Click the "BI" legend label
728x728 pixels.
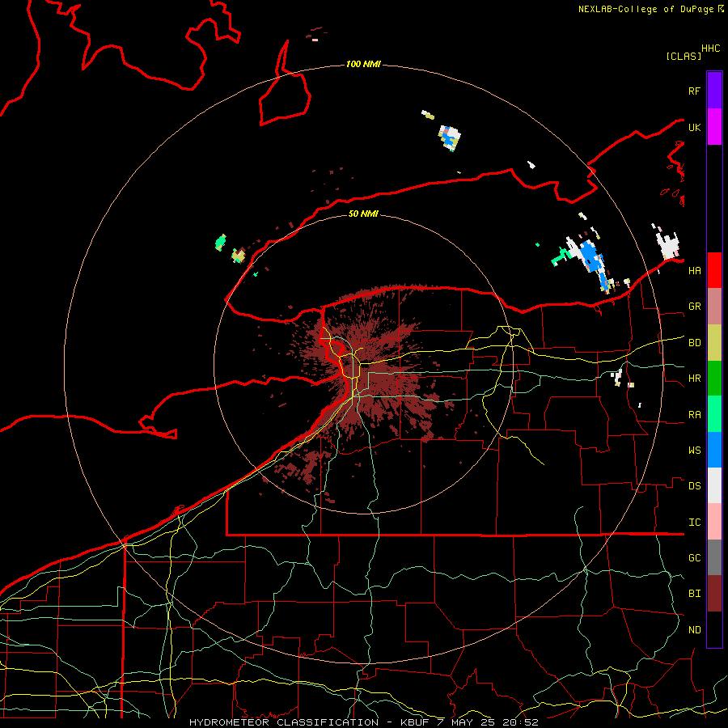click(x=695, y=594)
